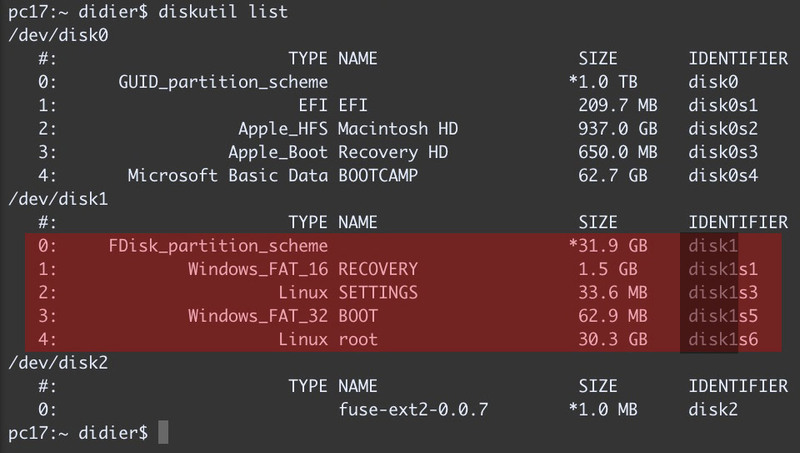This screenshot has width=800, height=453.
Task: Click the FDisk_partition_scheme type text
Action: (x=218, y=246)
